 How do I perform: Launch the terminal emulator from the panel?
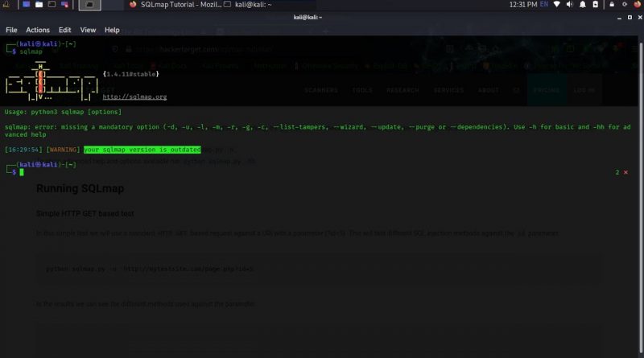coord(52,5)
